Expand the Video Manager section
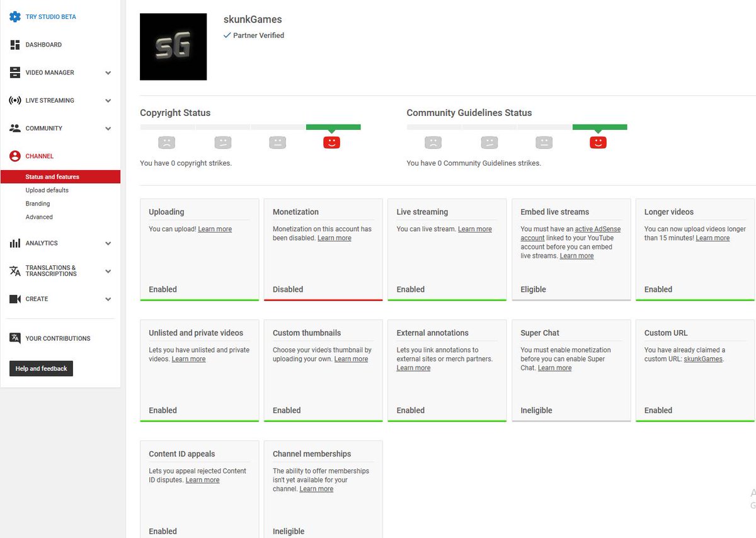The width and height of the screenshot is (756, 538). click(x=108, y=73)
